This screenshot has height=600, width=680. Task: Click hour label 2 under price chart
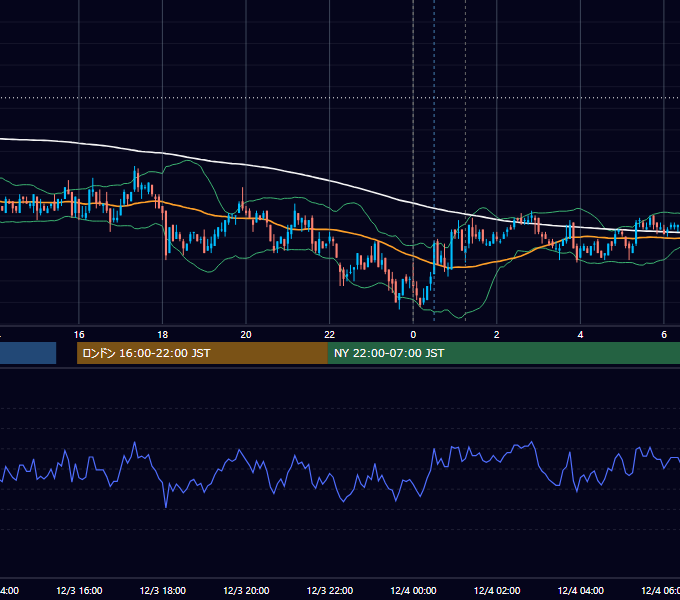(497, 335)
